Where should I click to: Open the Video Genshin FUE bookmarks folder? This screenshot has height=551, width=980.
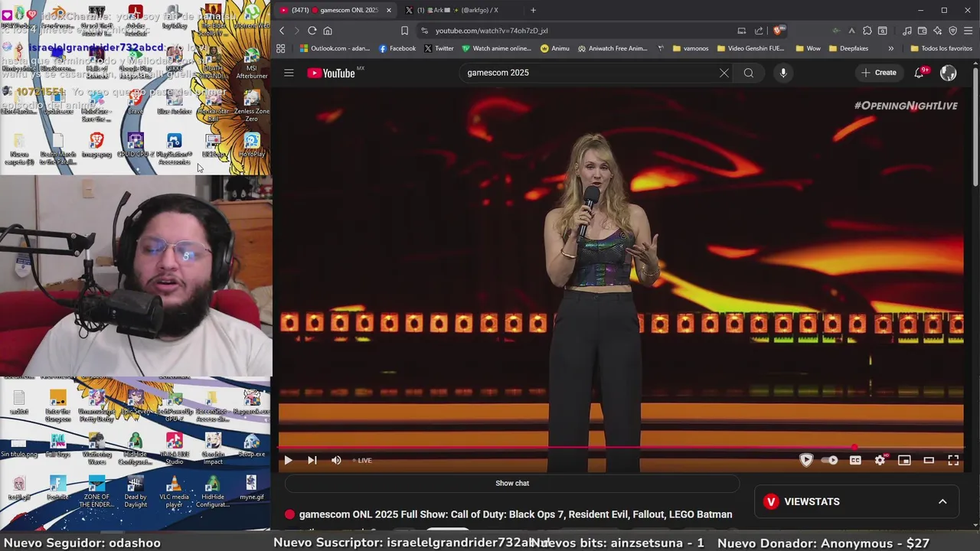tap(750, 48)
